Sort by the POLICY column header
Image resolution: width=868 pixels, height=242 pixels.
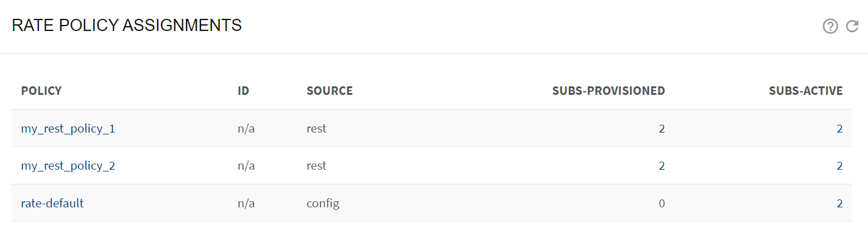click(41, 91)
